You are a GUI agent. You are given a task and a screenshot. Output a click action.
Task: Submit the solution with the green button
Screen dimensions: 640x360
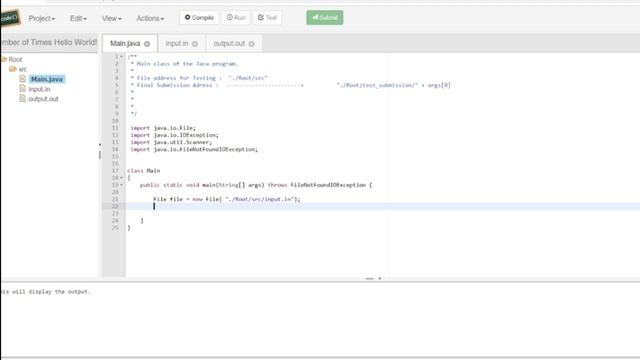(325, 18)
